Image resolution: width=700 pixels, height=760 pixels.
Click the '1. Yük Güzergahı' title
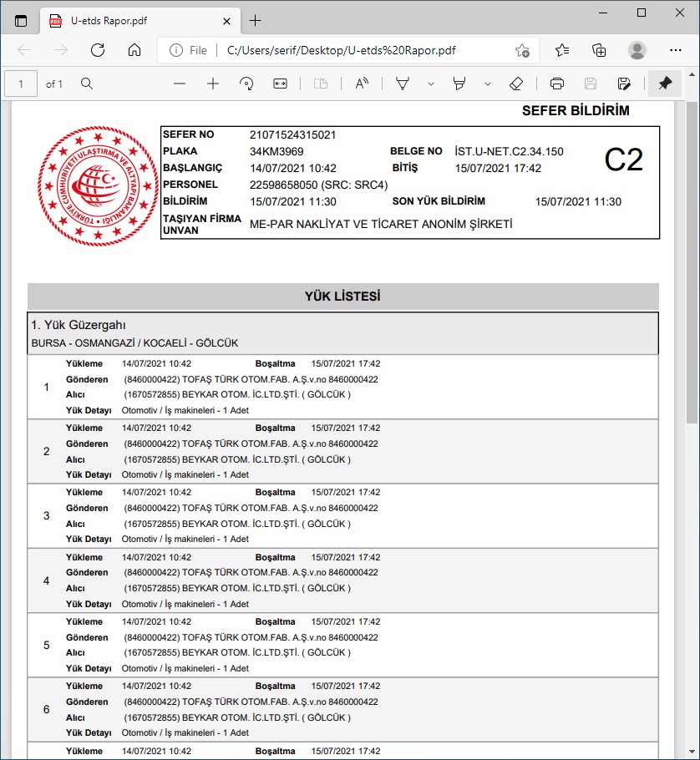click(79, 325)
